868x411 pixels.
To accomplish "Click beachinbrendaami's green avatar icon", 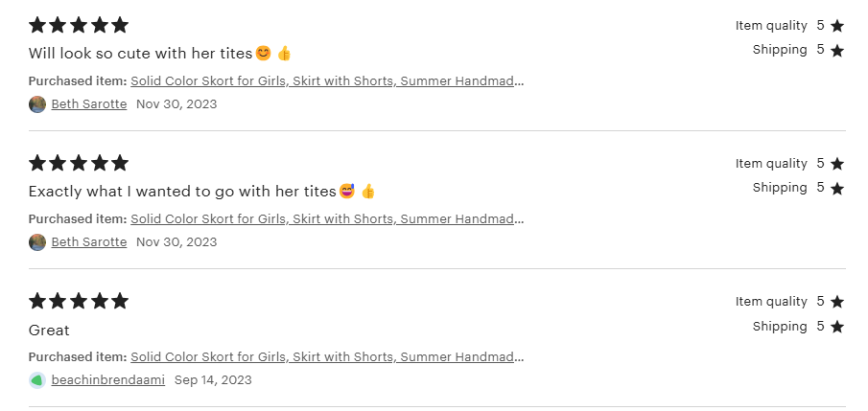I will point(37,380).
